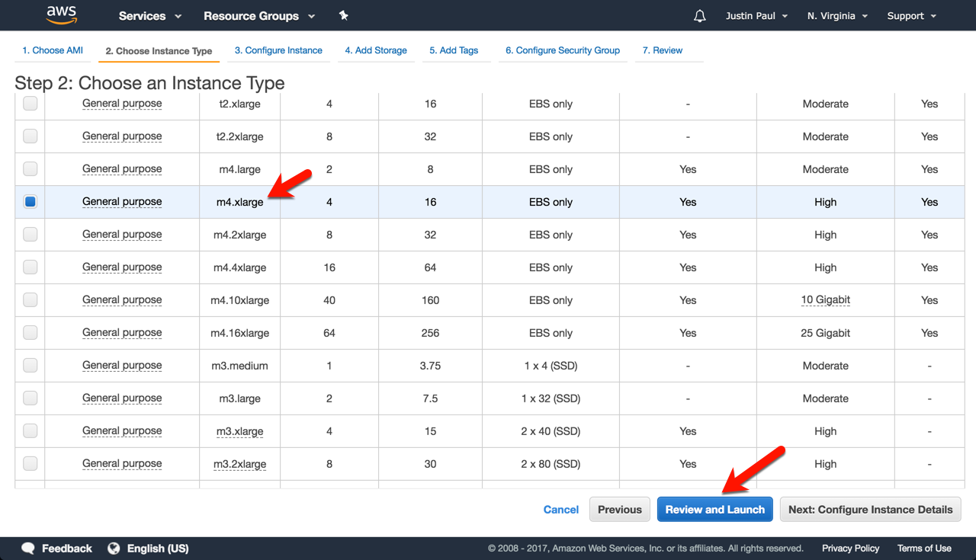Go to Configure Security Group tab
The image size is (976, 560).
tap(563, 50)
